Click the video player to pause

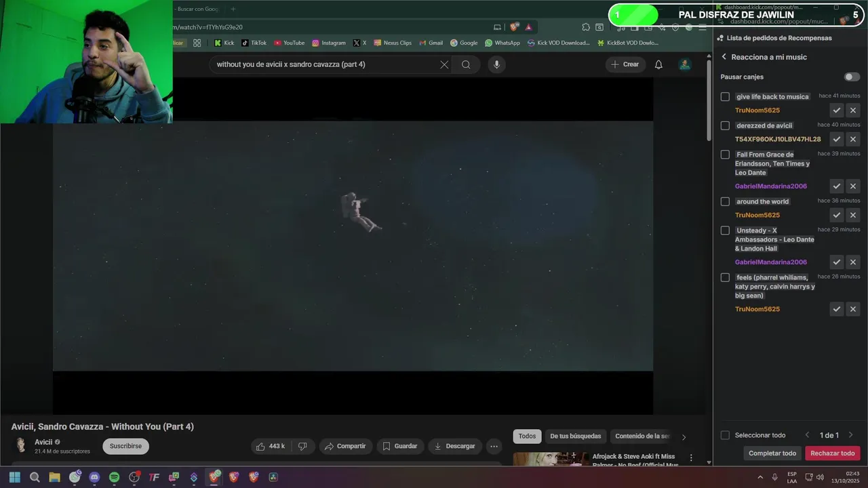coord(353,246)
